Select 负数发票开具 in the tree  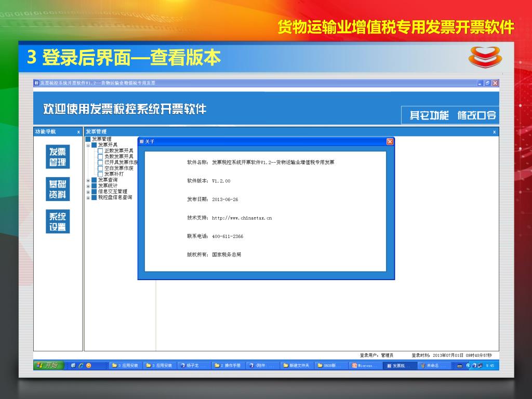click(x=119, y=156)
